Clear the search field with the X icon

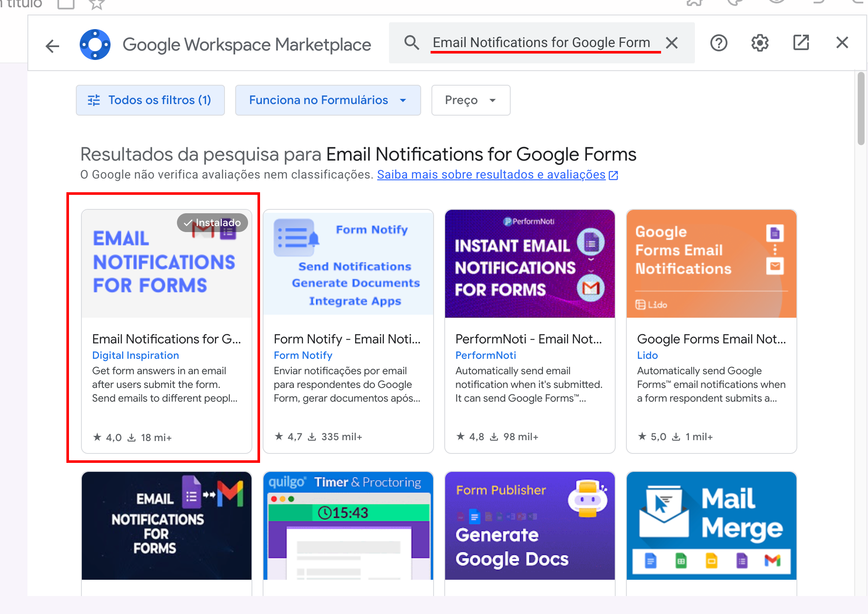tap(672, 42)
